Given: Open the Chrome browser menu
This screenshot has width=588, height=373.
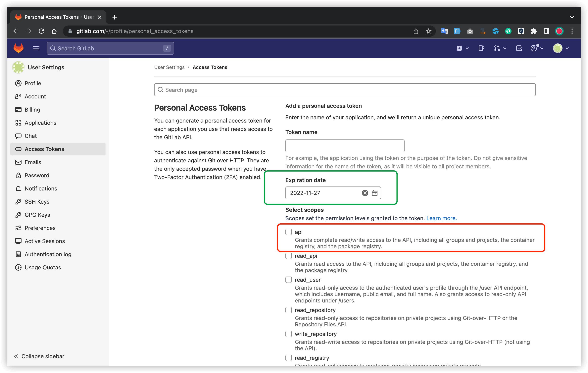Looking at the screenshot, I should [572, 31].
